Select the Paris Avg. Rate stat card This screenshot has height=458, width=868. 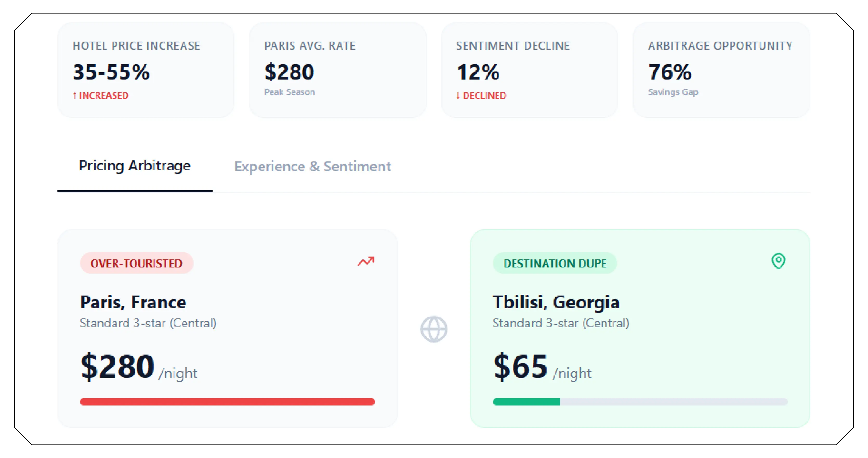coord(338,69)
